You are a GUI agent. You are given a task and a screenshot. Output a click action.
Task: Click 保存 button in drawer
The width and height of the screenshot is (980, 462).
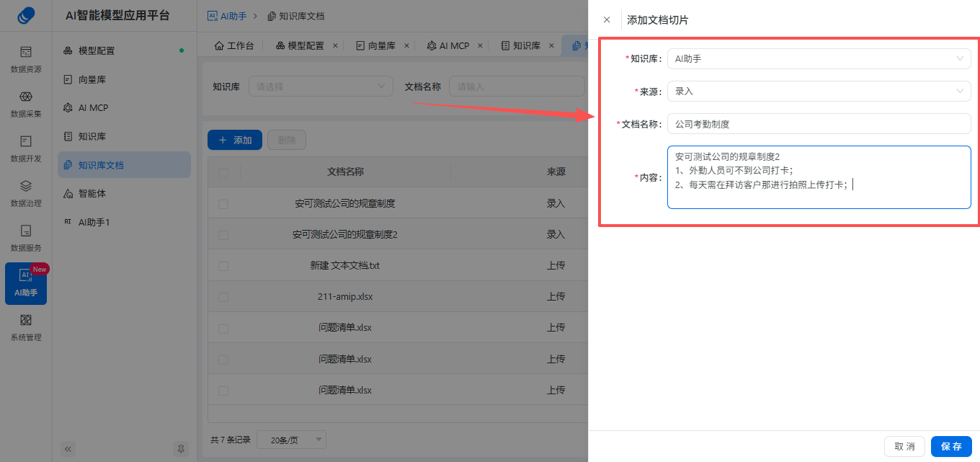coord(951,446)
